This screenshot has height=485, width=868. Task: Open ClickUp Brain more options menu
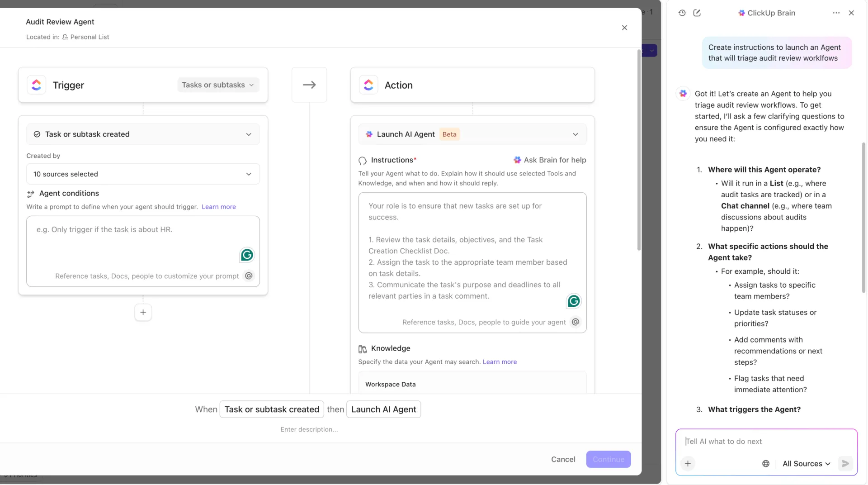click(836, 13)
